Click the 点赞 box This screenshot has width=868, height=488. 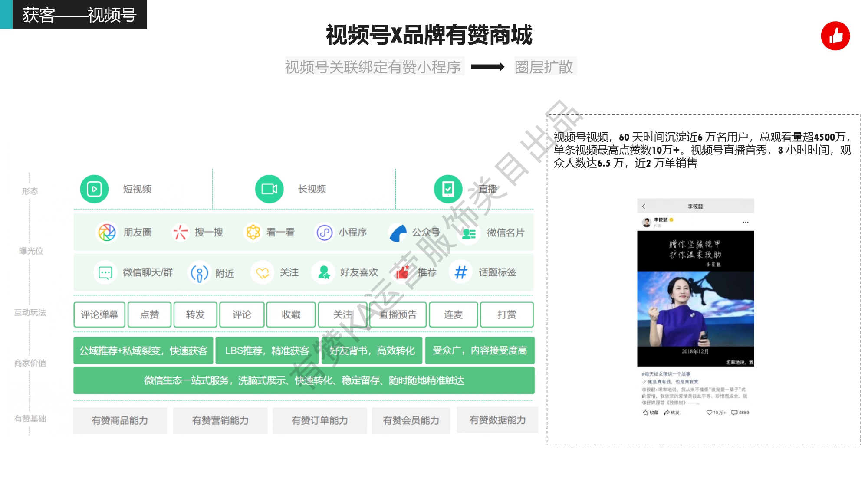pyautogui.click(x=149, y=314)
